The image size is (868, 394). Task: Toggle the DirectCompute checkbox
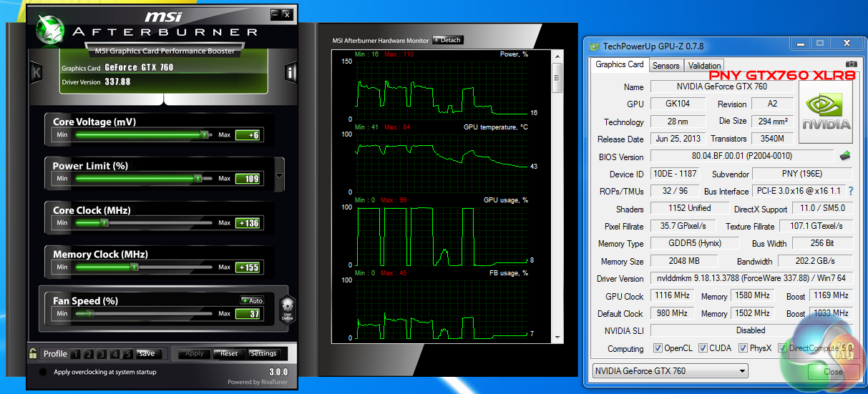782,348
